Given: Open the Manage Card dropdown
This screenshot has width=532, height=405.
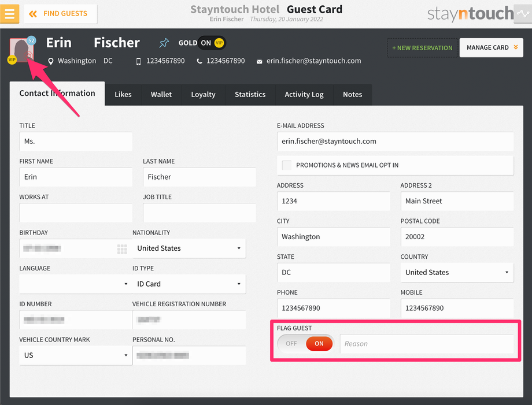Looking at the screenshot, I should 492,48.
